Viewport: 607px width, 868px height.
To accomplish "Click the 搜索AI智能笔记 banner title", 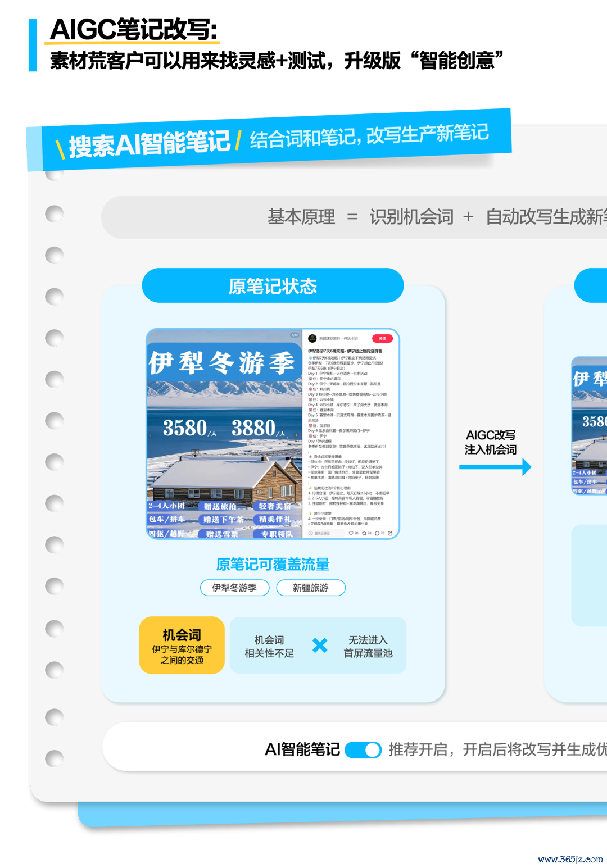I will click(150, 144).
